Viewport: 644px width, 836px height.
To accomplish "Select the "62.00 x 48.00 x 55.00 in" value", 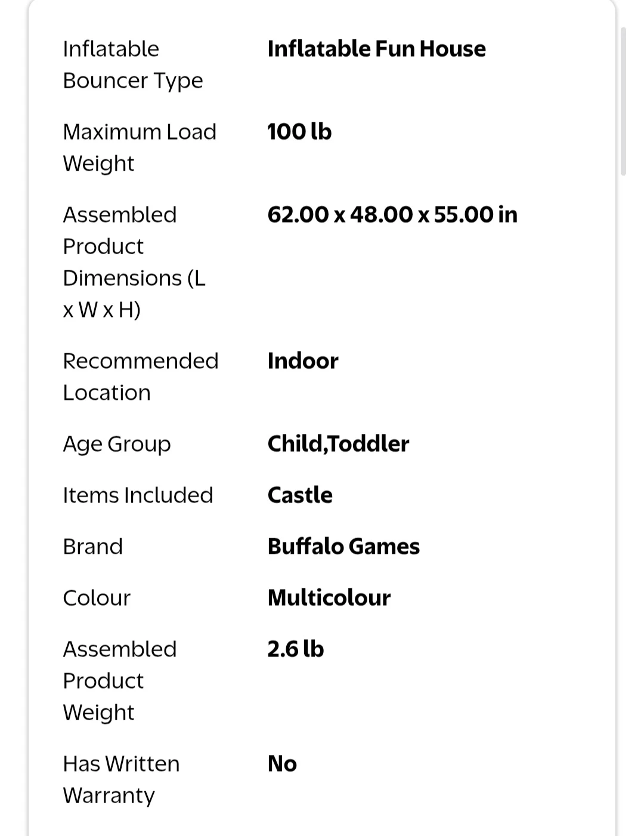I will [392, 215].
